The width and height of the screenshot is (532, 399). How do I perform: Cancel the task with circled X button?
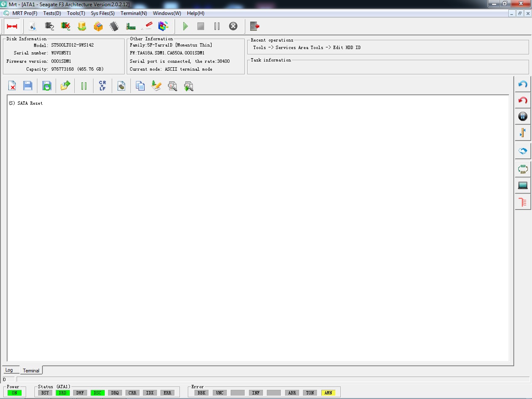233,26
